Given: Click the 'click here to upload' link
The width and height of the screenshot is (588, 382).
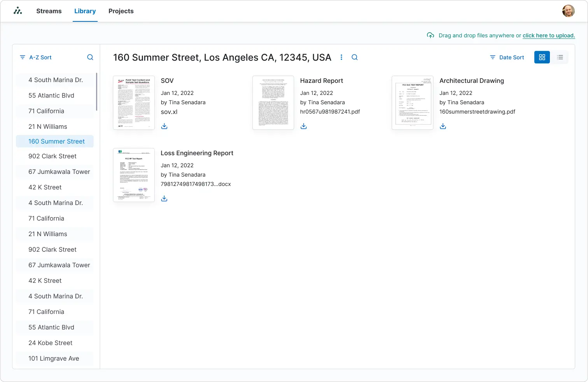Looking at the screenshot, I should click(548, 35).
